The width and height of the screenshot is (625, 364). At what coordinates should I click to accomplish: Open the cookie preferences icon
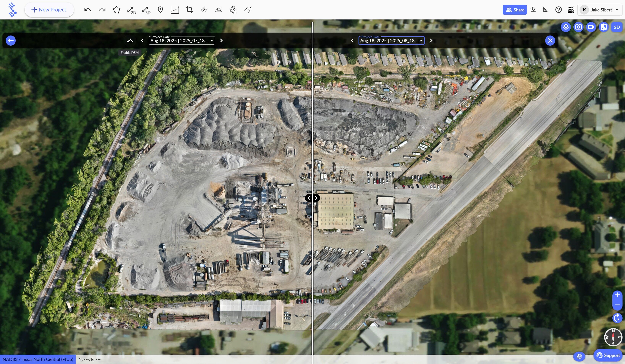579,356
